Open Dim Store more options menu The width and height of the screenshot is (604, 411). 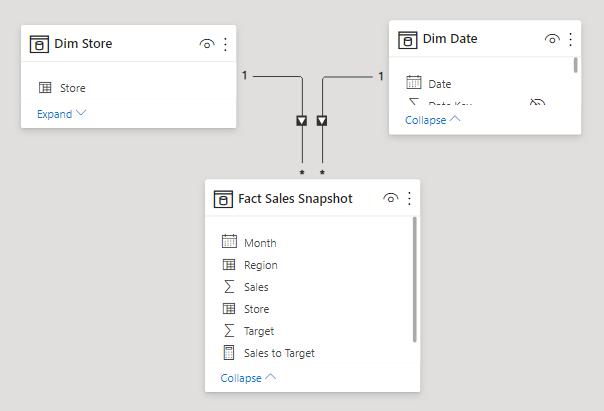pyautogui.click(x=225, y=44)
